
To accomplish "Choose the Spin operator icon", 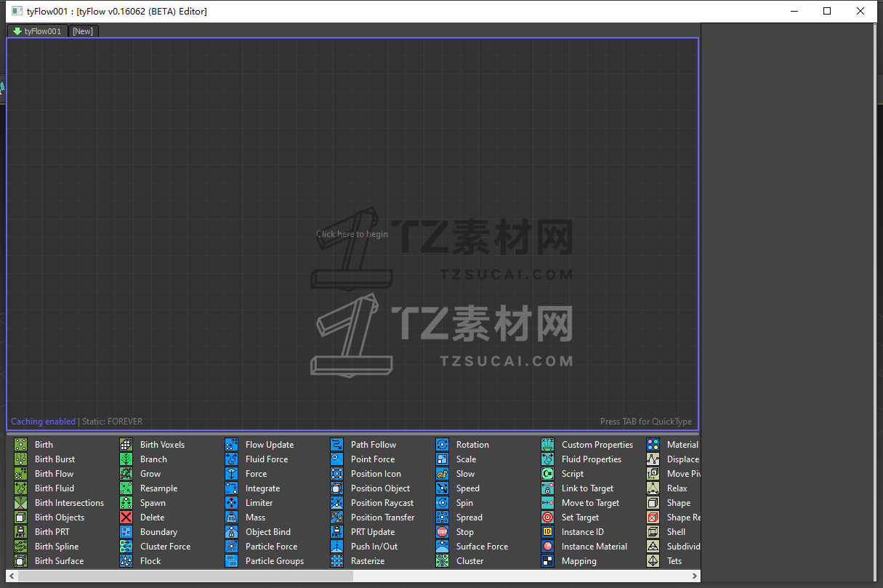I will 442,502.
